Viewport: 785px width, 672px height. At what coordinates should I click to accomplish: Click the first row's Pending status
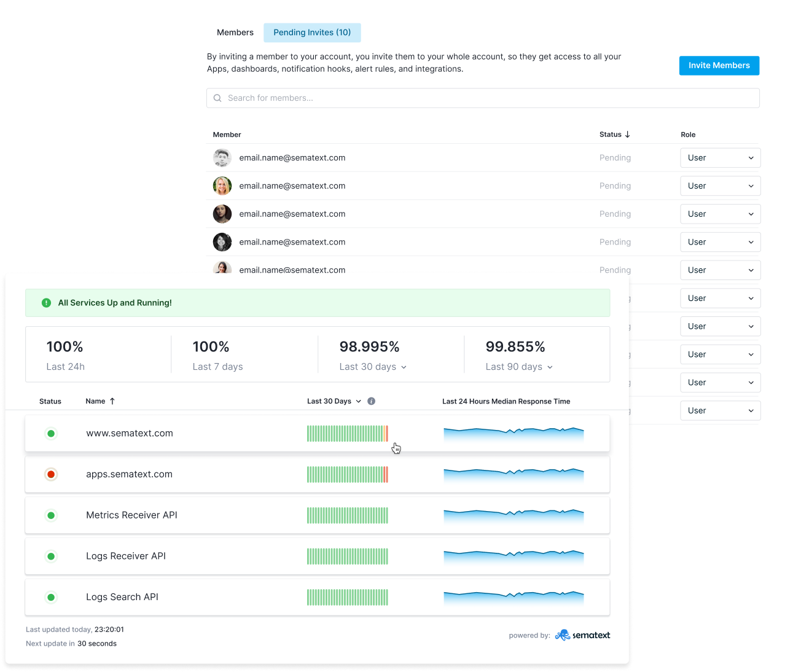615,158
